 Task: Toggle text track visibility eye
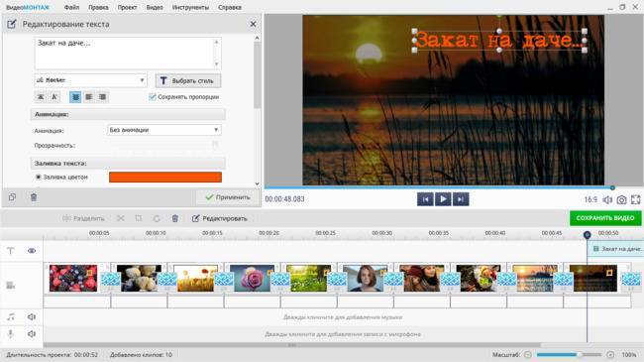click(32, 251)
